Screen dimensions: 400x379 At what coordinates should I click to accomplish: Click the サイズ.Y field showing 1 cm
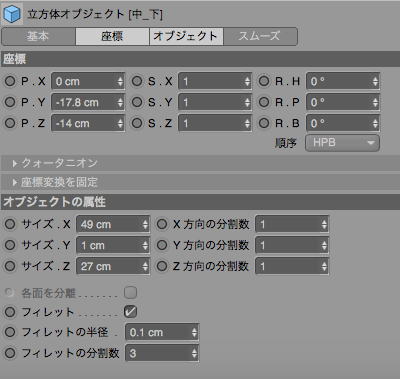(113, 245)
